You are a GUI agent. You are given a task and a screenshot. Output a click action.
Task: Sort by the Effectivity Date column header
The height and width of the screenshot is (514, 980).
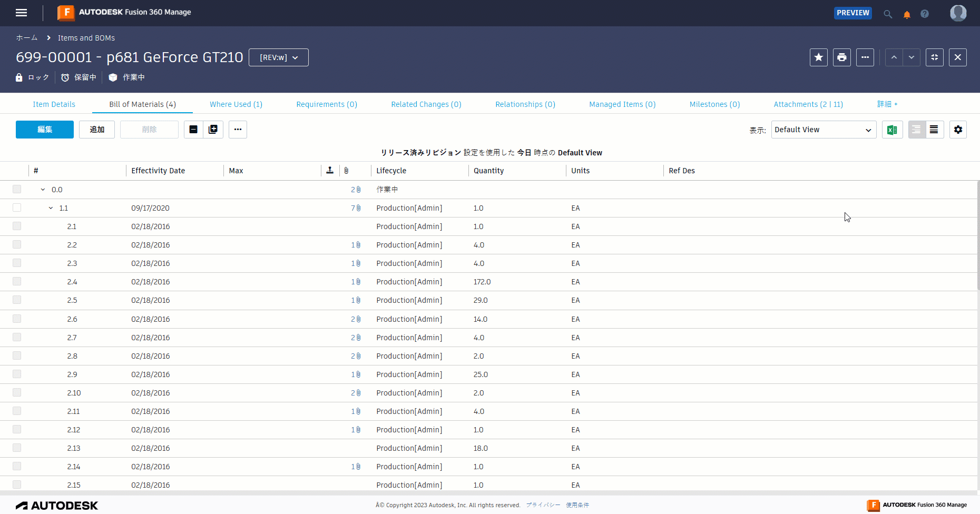158,171
